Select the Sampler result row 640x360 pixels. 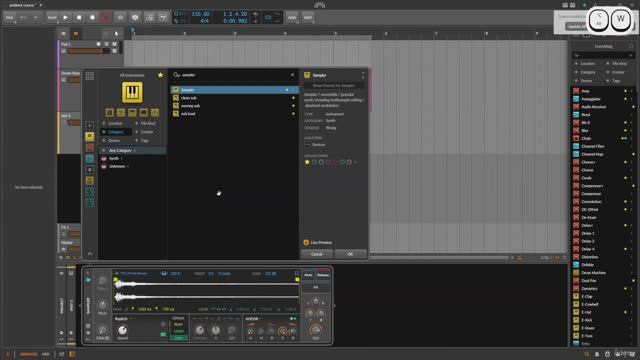tap(235, 90)
